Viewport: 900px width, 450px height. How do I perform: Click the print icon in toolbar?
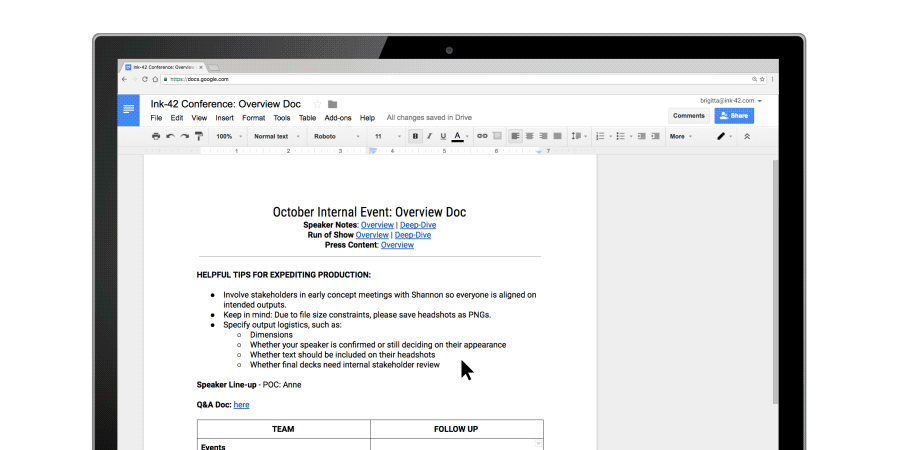tap(155, 136)
